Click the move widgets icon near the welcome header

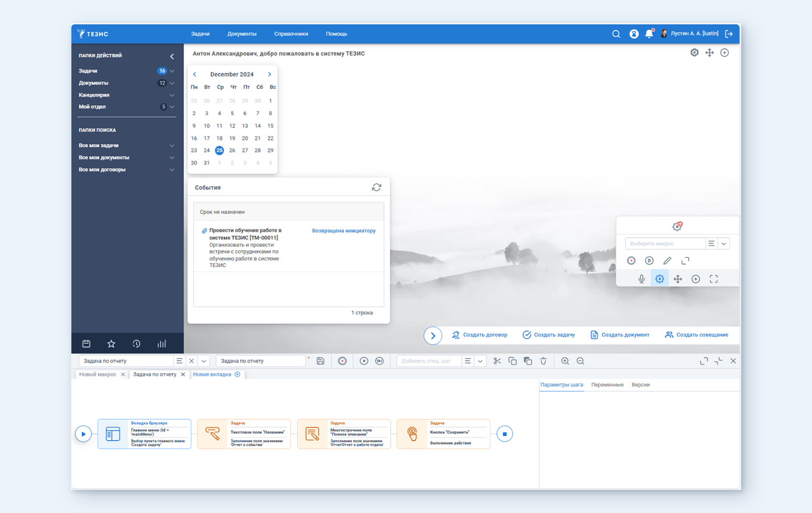click(x=709, y=53)
